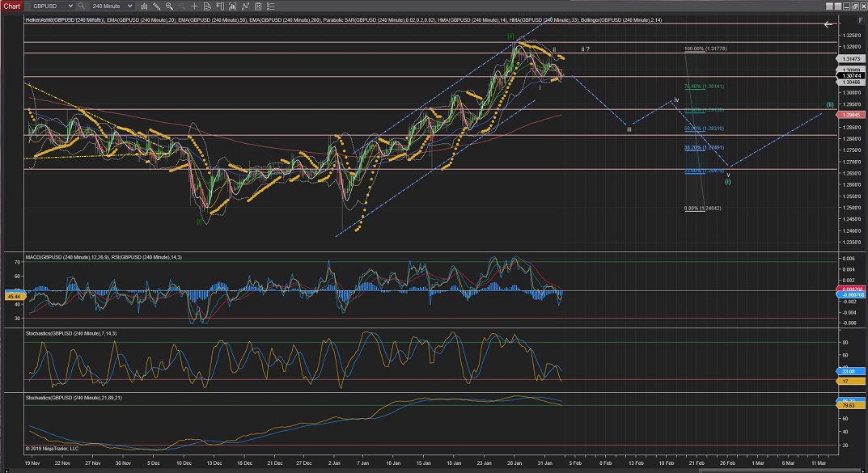The height and width of the screenshot is (473, 868).
Task: Open the chart properties list icon
Action: tap(271, 6)
